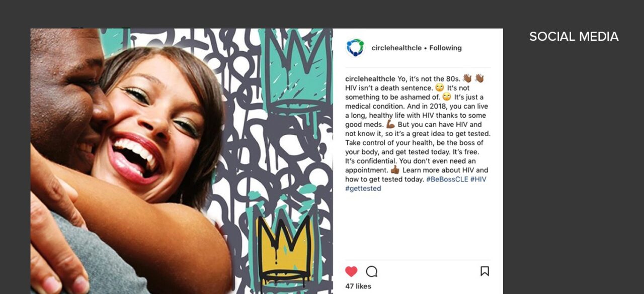Click the Circle Health profile avatar
This screenshot has height=294, width=644.
(x=355, y=48)
